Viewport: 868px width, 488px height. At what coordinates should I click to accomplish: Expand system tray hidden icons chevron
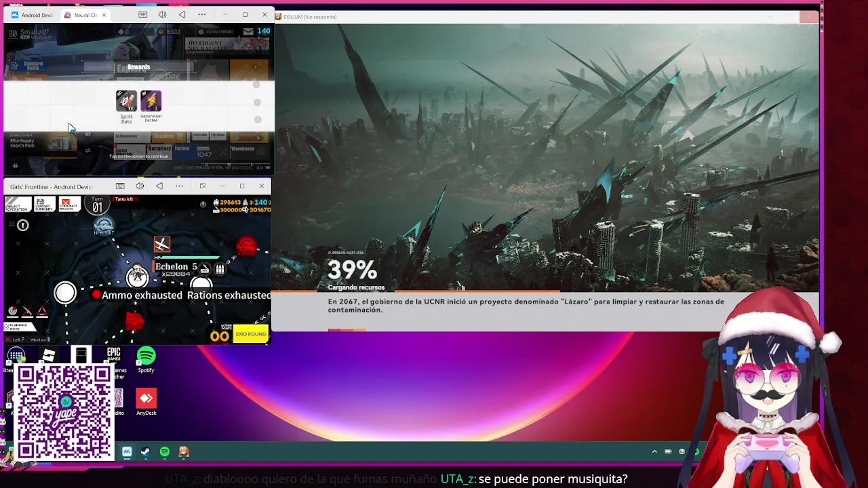654,451
